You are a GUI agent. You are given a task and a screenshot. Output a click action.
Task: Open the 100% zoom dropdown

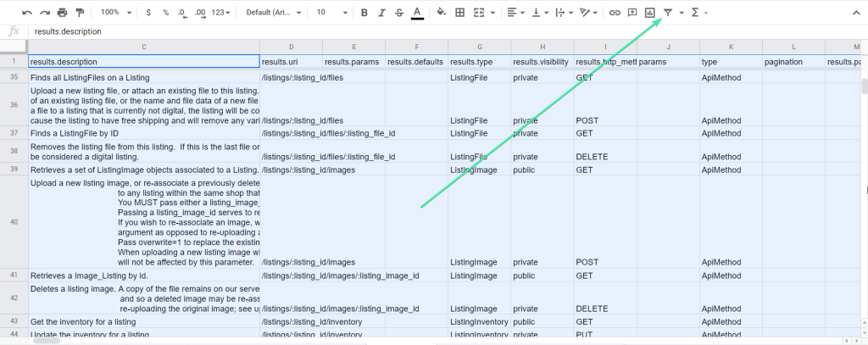pos(116,12)
